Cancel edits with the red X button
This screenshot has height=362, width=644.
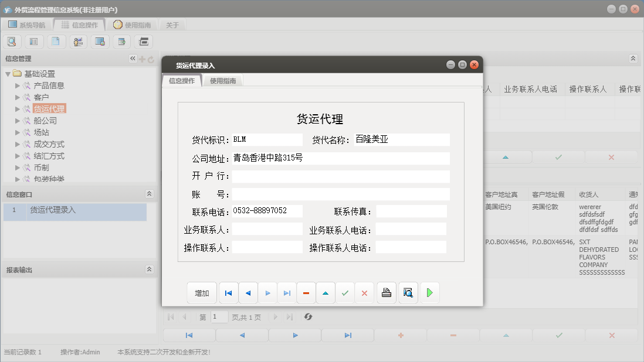364,292
